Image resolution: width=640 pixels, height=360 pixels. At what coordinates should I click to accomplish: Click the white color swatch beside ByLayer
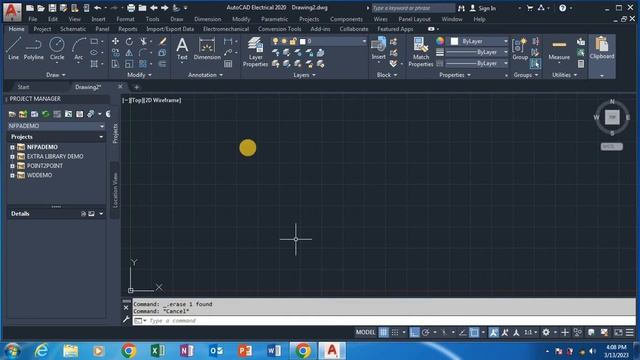pos(454,41)
